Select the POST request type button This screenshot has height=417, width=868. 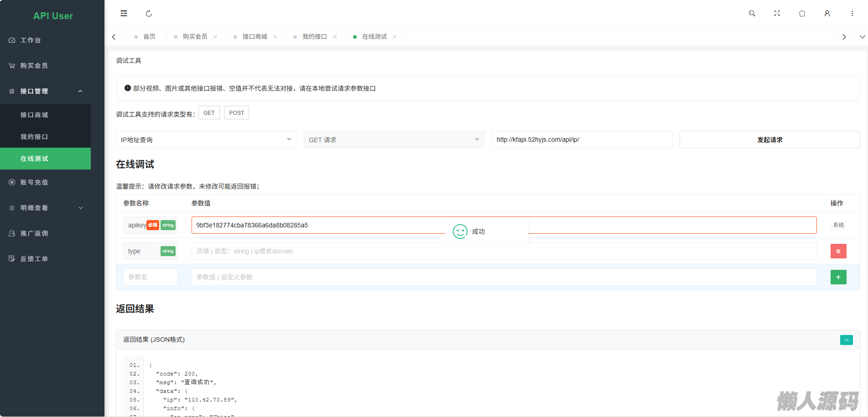coord(236,113)
